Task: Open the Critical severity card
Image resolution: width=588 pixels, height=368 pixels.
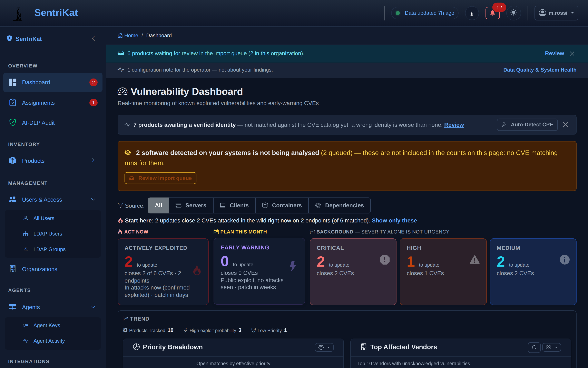Action: click(353, 272)
